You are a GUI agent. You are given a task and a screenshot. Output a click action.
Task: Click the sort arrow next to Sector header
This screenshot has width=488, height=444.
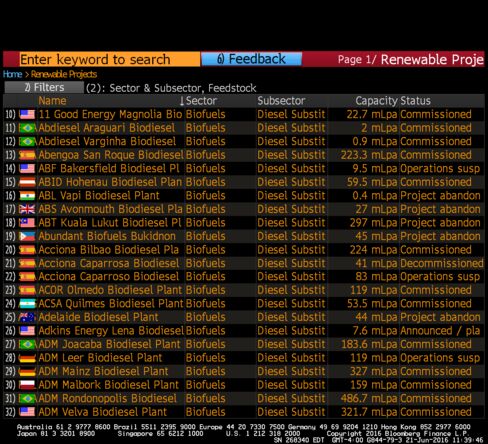pyautogui.click(x=182, y=101)
